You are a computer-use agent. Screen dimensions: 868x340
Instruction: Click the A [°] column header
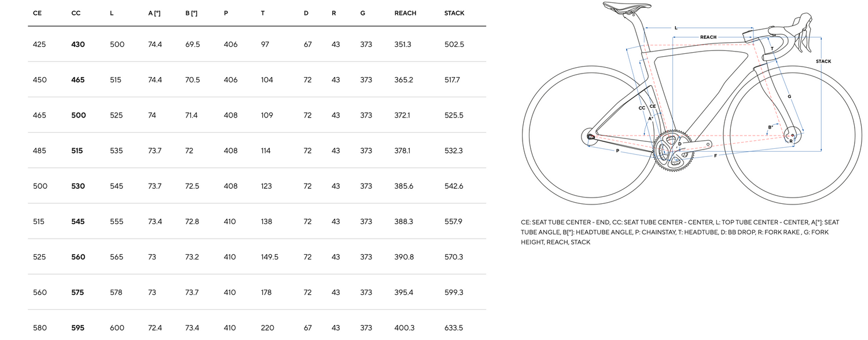(x=154, y=13)
